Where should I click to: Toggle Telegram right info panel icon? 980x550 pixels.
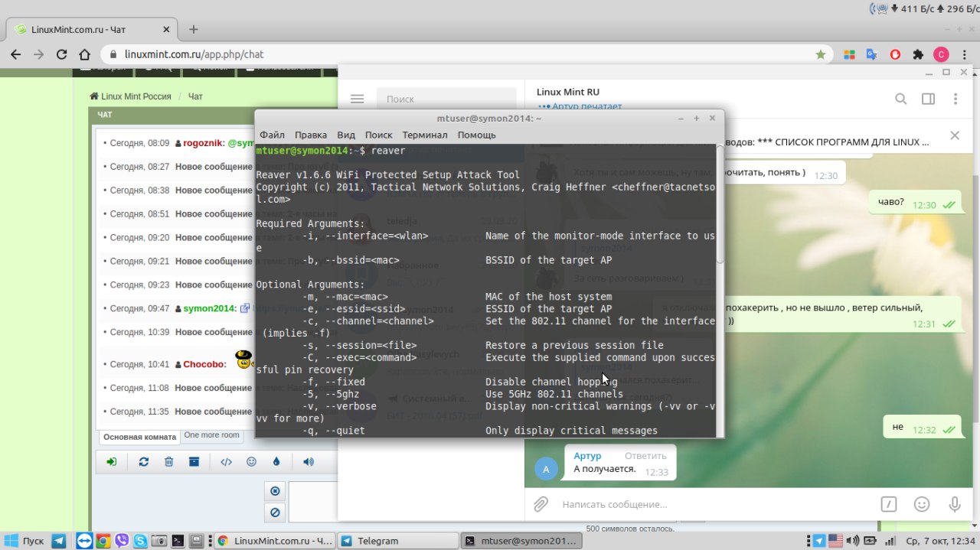928,99
